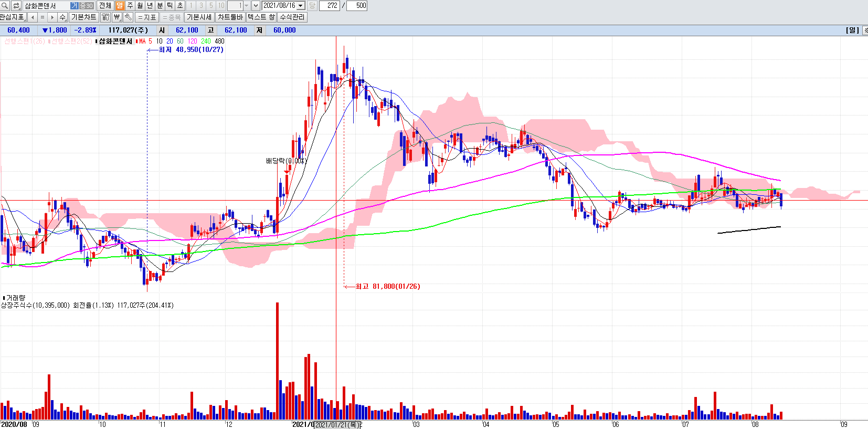Click the price change ▼1,800
The height and width of the screenshot is (429, 868).
[55, 30]
